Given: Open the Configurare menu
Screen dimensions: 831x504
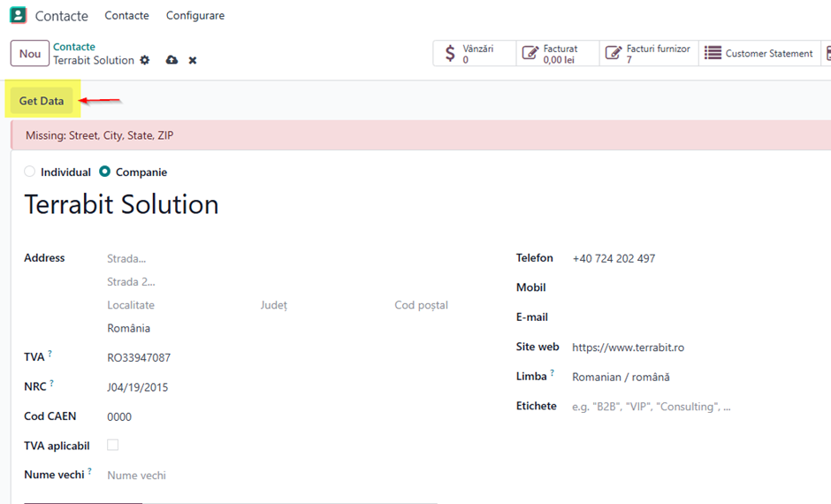Looking at the screenshot, I should coord(195,15).
